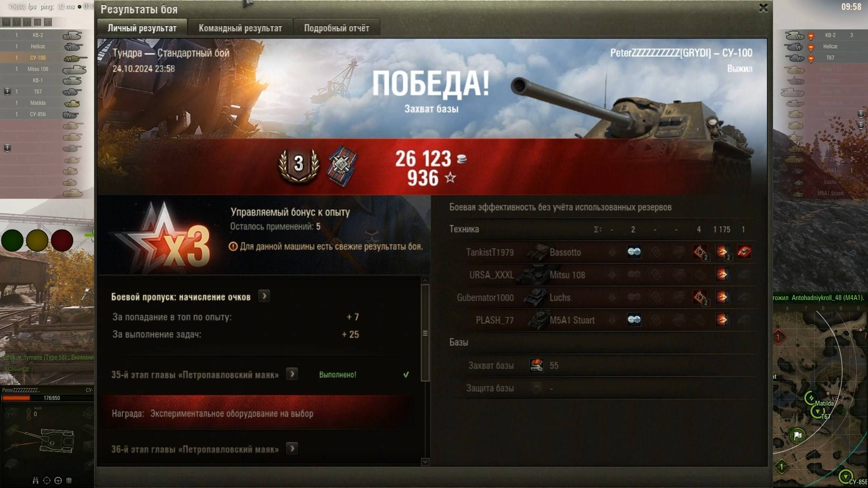This screenshot has height=488, width=868.
Task: Click the M5A1 Stuart damage dealt icon
Action: point(722,320)
